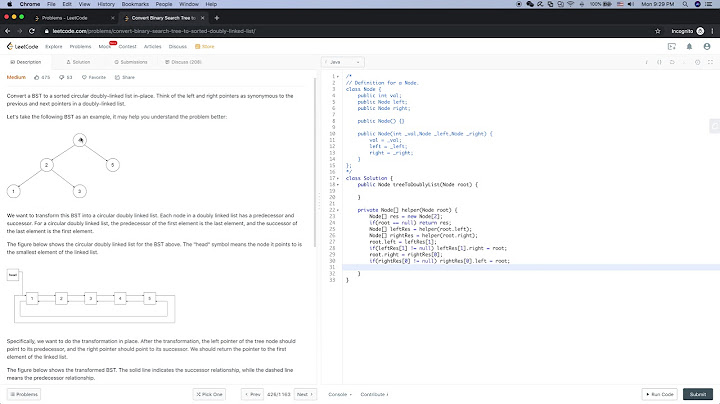Toggle editor fullscreen mode
The width and height of the screenshot is (720, 404).
[710, 62]
